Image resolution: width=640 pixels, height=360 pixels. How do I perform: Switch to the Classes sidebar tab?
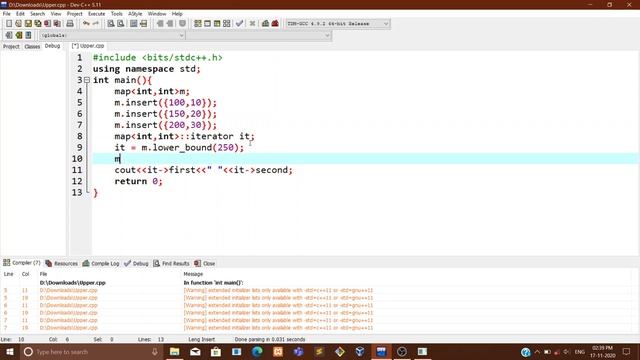coord(32,47)
